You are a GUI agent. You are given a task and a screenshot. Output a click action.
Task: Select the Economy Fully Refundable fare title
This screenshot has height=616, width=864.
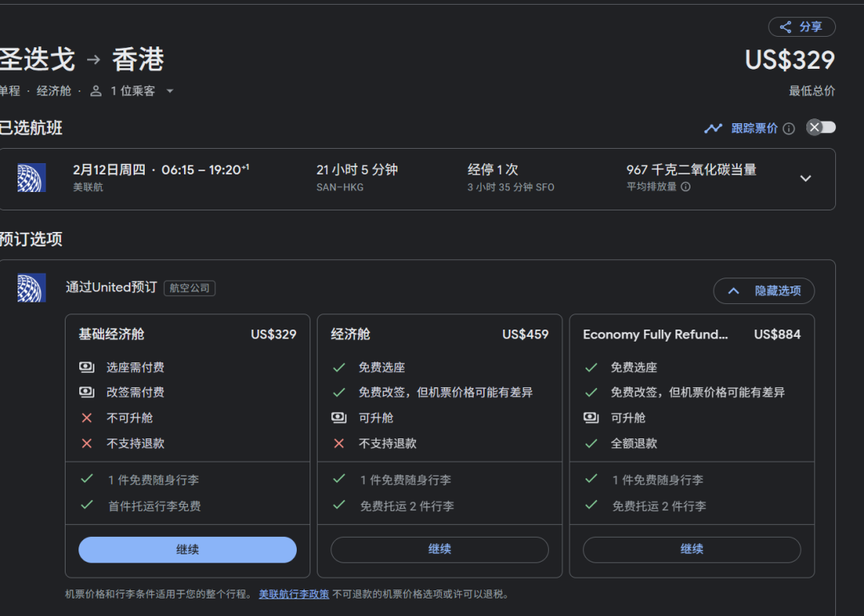[x=655, y=334]
